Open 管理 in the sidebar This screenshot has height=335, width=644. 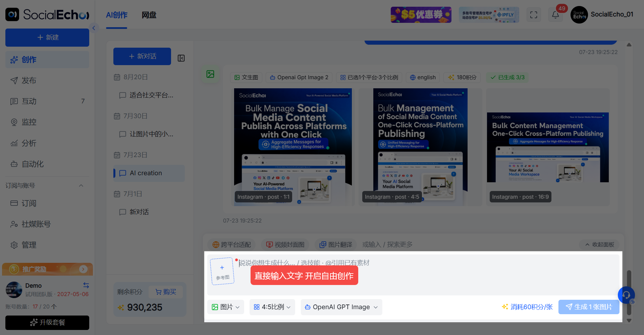47,245
